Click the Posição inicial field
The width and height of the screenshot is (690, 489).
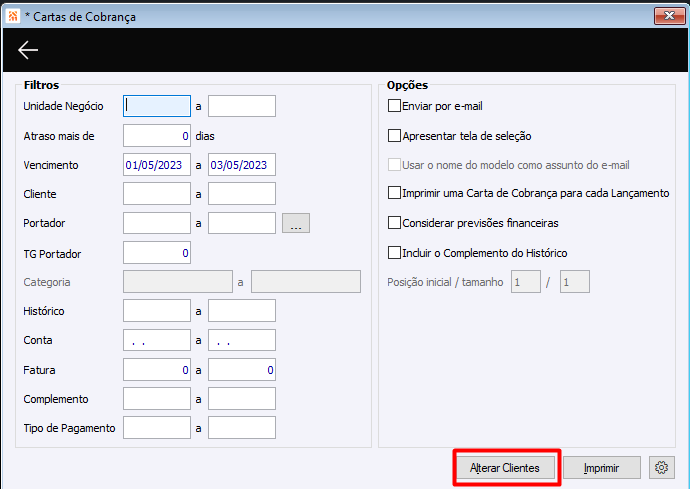pos(526,282)
